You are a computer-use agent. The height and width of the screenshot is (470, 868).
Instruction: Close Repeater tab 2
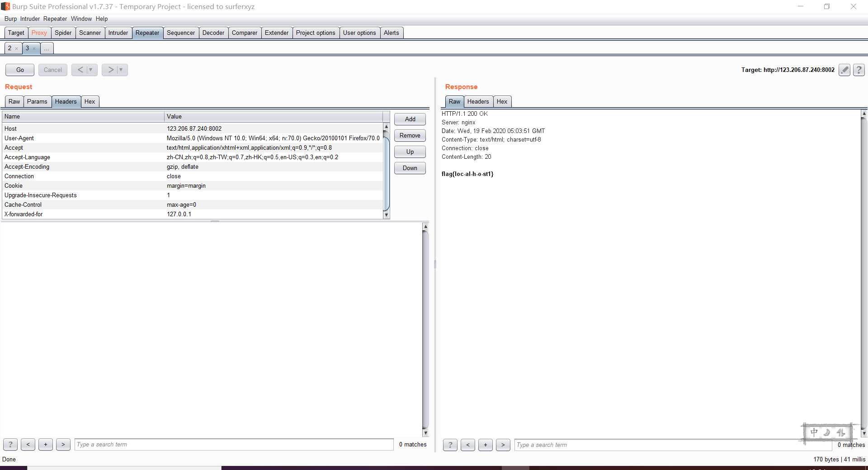point(17,48)
